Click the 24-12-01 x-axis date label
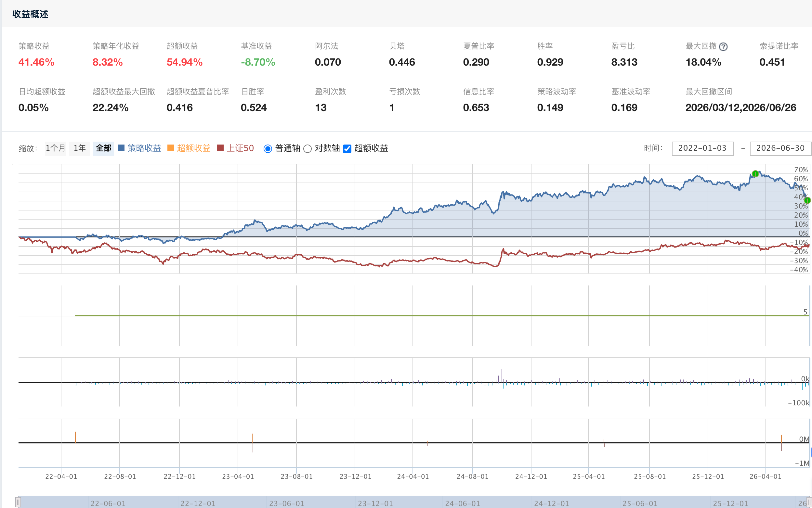 click(x=531, y=476)
